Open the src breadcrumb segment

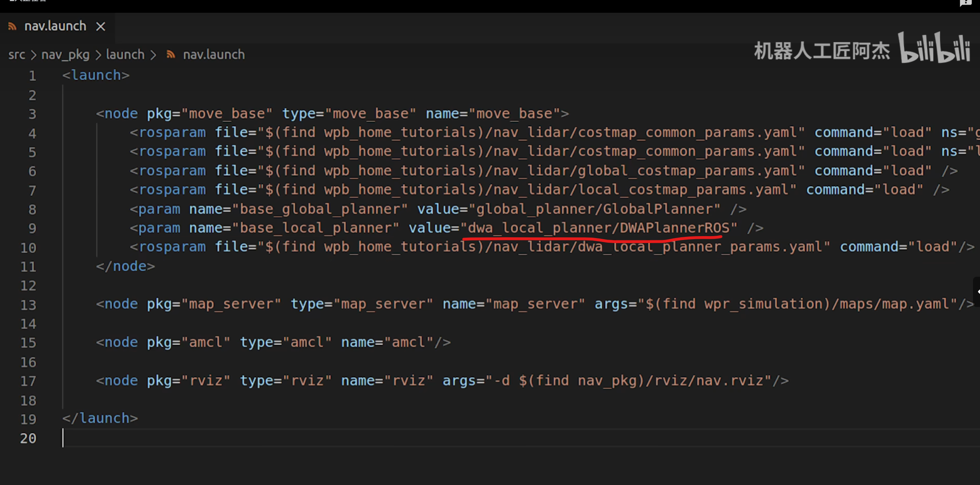pyautogui.click(x=17, y=55)
